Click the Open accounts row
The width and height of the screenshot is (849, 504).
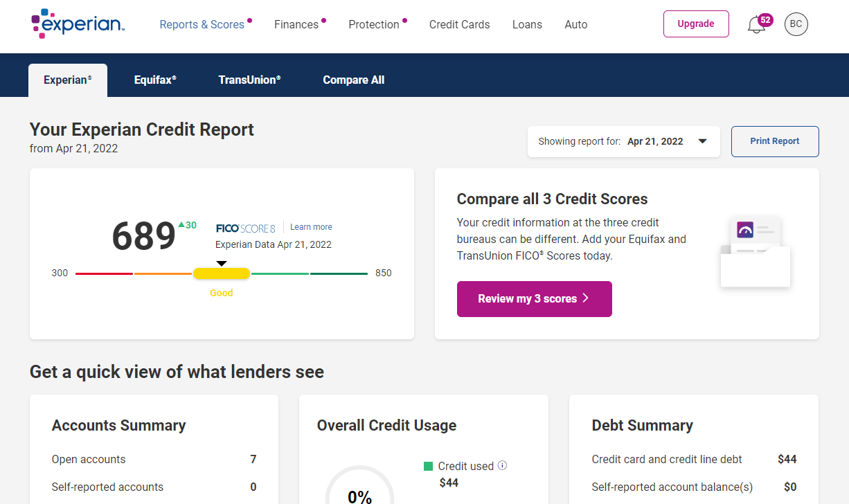pos(154,460)
